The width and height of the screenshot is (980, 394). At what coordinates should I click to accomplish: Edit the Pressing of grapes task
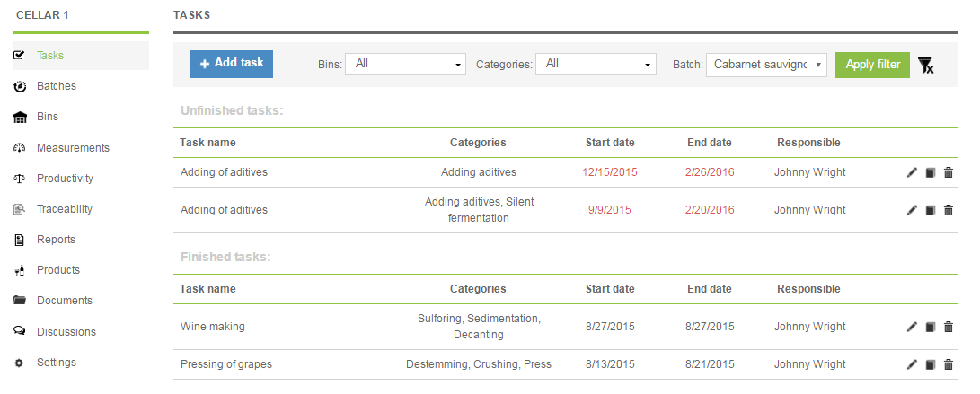pyautogui.click(x=912, y=364)
